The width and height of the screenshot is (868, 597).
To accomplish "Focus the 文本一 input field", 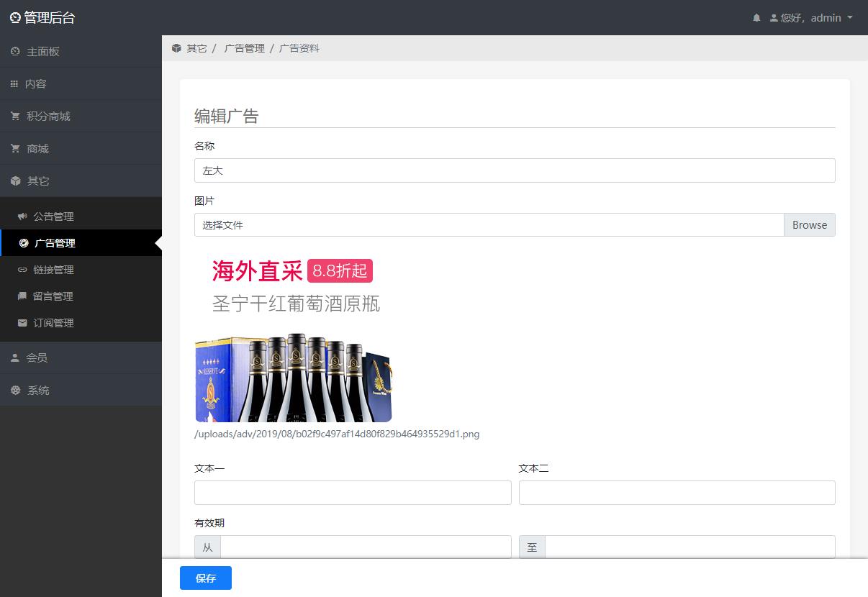I will [353, 493].
